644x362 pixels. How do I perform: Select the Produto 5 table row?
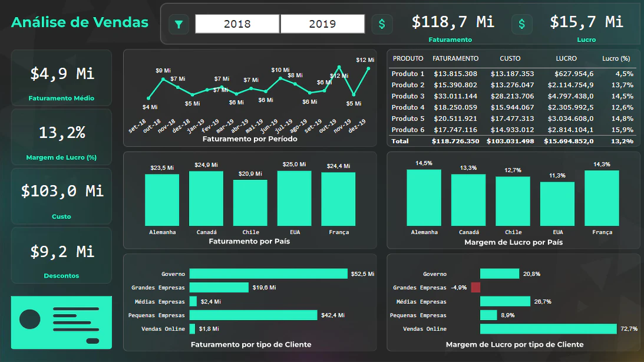tap(512, 119)
